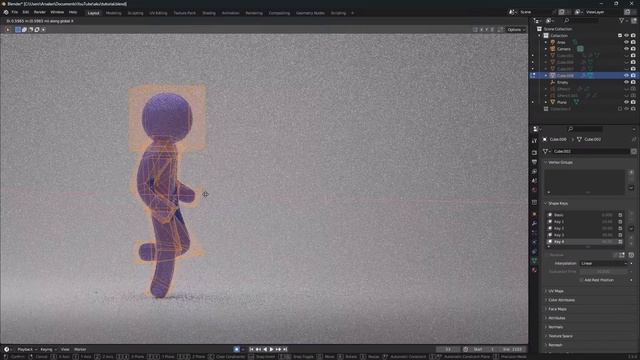Open the Render properties tab icon
Screen dimensions: 640x360
tap(534, 152)
